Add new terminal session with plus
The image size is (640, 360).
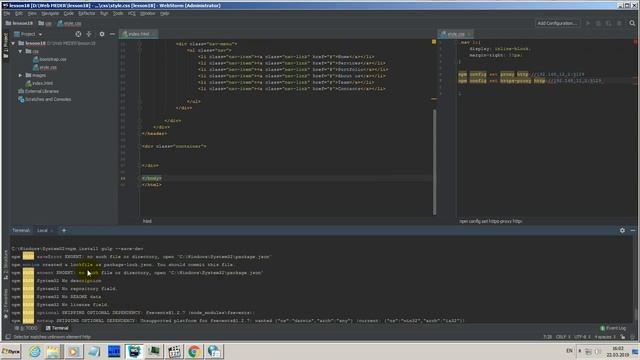coord(64,231)
